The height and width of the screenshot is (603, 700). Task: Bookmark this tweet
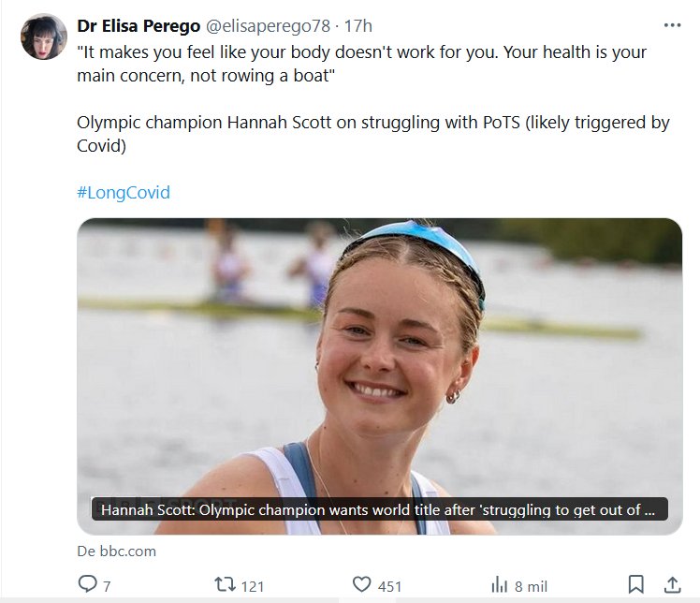click(636, 585)
